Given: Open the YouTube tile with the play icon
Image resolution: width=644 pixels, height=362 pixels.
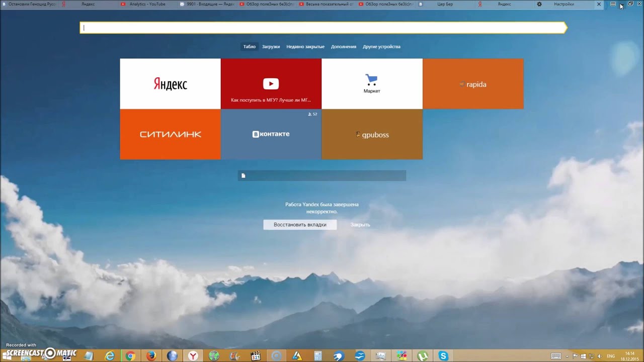Looking at the screenshot, I should point(271,83).
